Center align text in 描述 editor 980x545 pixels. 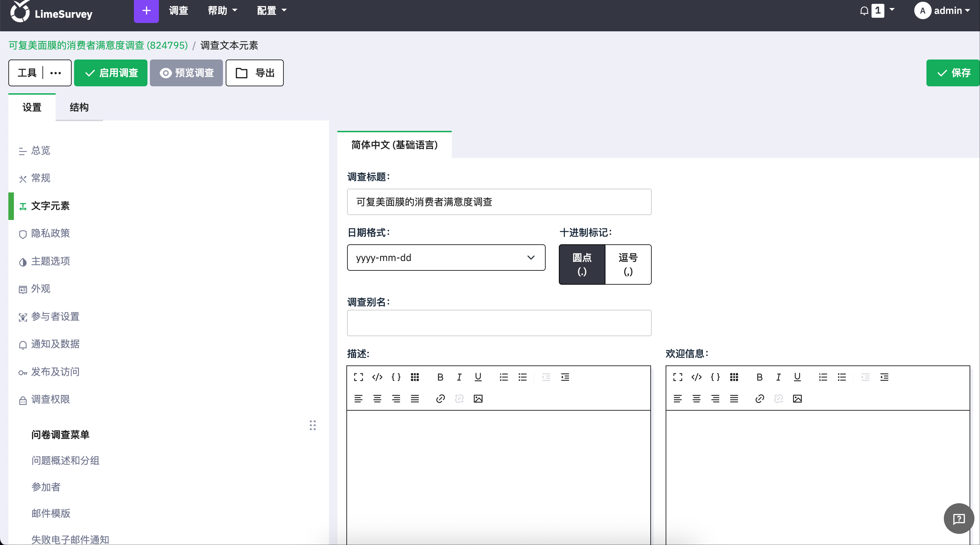[x=377, y=398]
